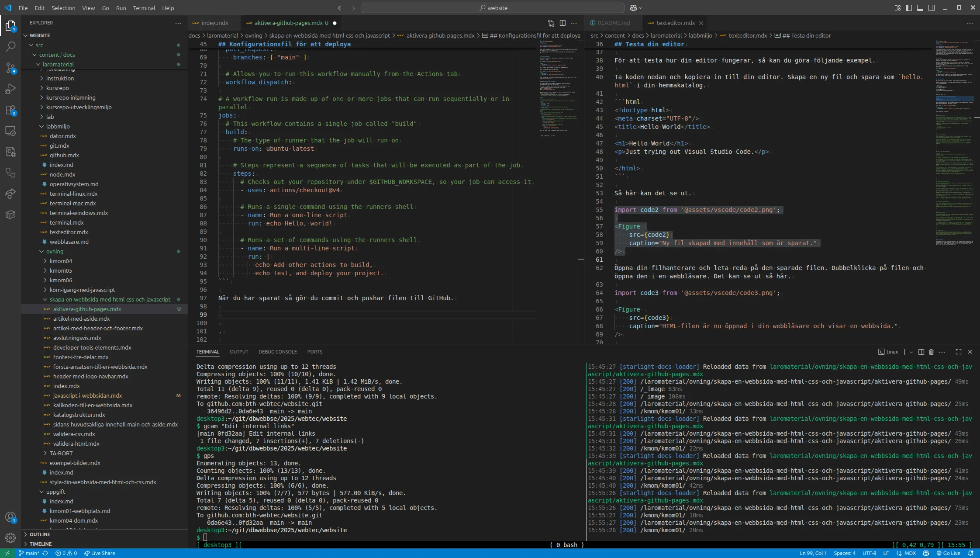Open More Actions of left editor group
Viewport: 980px width, 558px height.
[574, 23]
